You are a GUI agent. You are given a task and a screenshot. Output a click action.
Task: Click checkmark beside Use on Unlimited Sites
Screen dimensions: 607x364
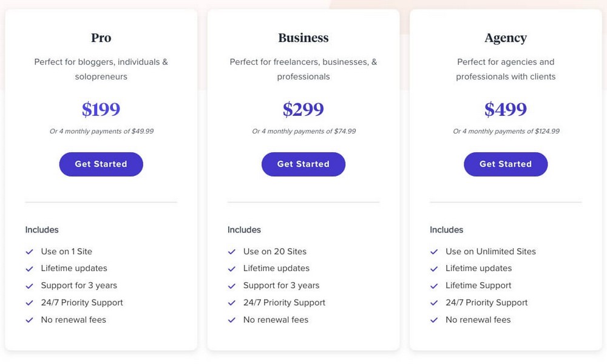click(434, 252)
